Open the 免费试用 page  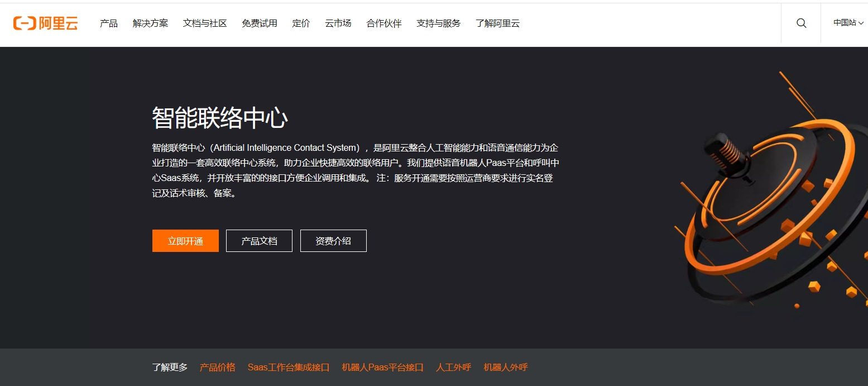pyautogui.click(x=259, y=23)
